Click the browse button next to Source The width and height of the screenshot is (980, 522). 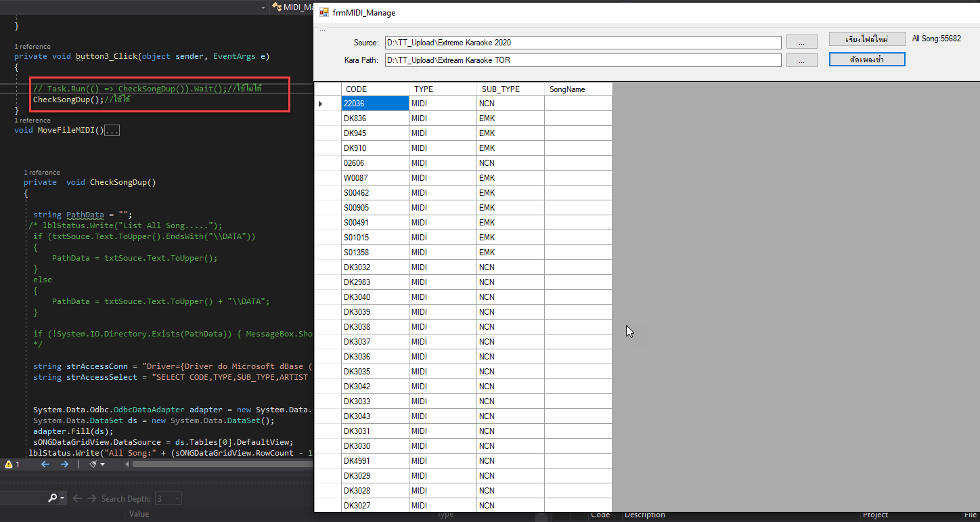click(x=802, y=43)
